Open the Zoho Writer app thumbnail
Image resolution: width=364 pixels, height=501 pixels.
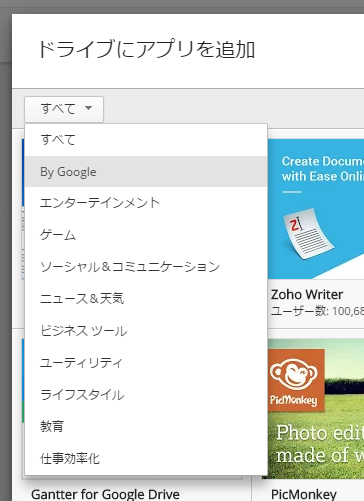coord(316,209)
